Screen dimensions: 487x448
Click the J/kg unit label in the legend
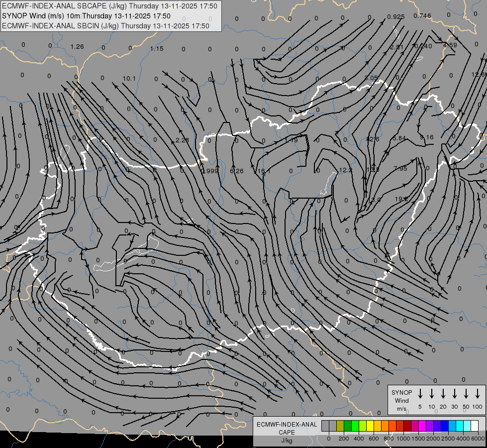click(287, 441)
